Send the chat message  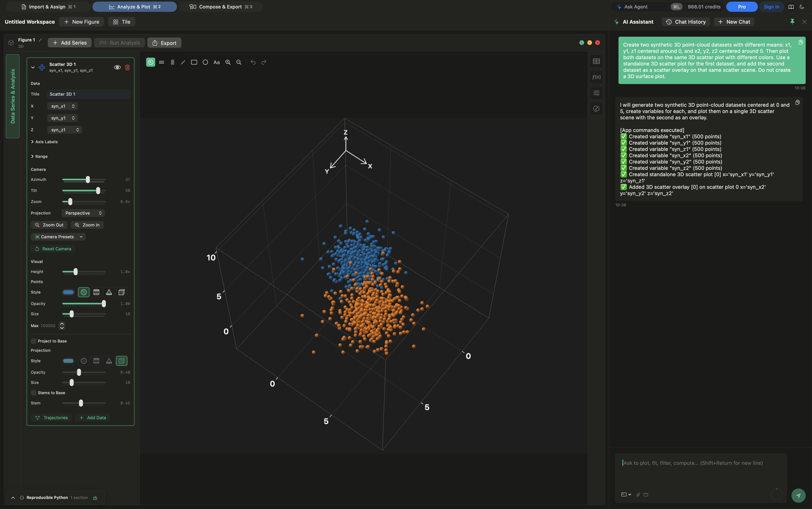pyautogui.click(x=798, y=496)
